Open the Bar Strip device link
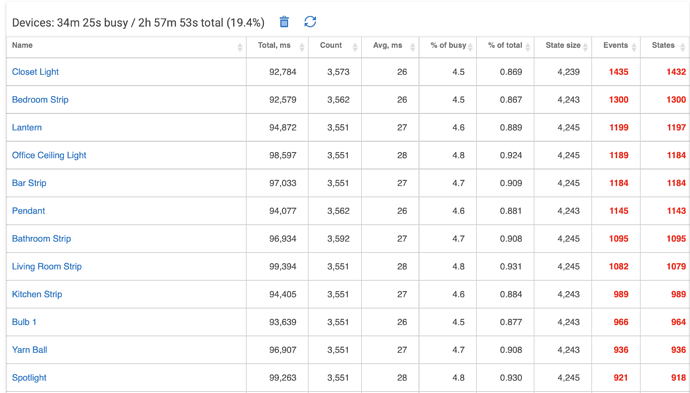 coord(29,183)
